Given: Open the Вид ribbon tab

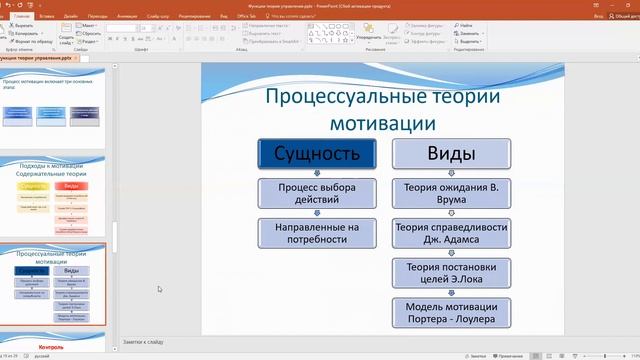Looking at the screenshot, I should [224, 16].
